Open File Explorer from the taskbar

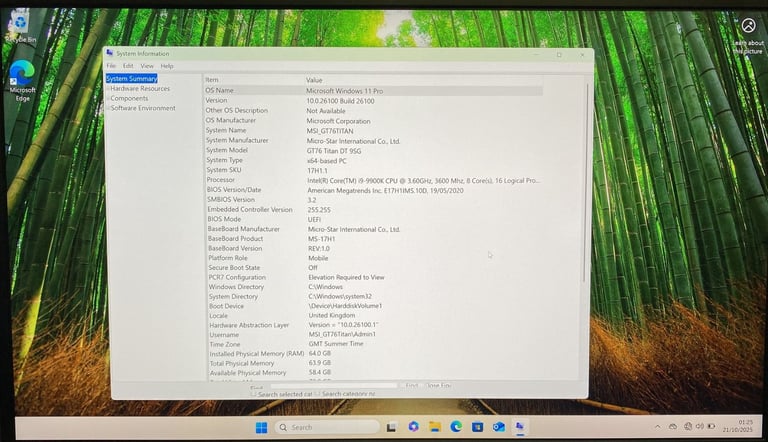pyautogui.click(x=435, y=427)
